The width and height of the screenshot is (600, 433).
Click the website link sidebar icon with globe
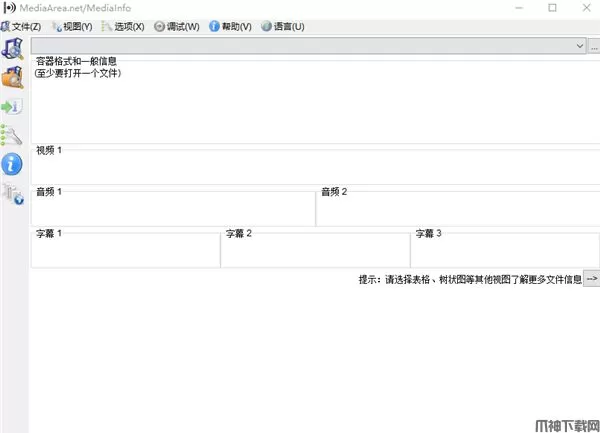click(13, 194)
